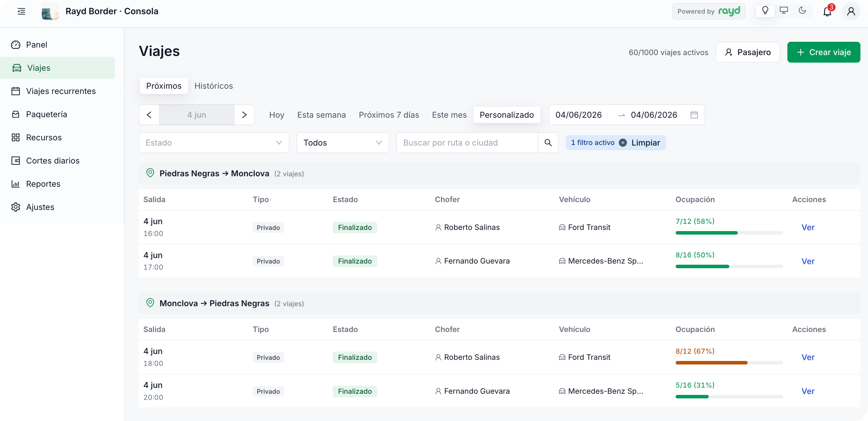
Task: Click the 1 filtro activo label
Action: click(x=592, y=143)
